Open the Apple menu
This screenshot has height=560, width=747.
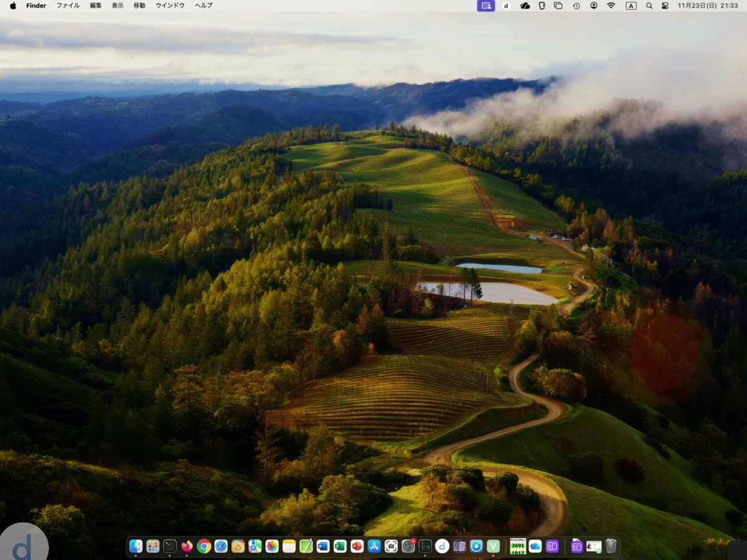pos(13,6)
